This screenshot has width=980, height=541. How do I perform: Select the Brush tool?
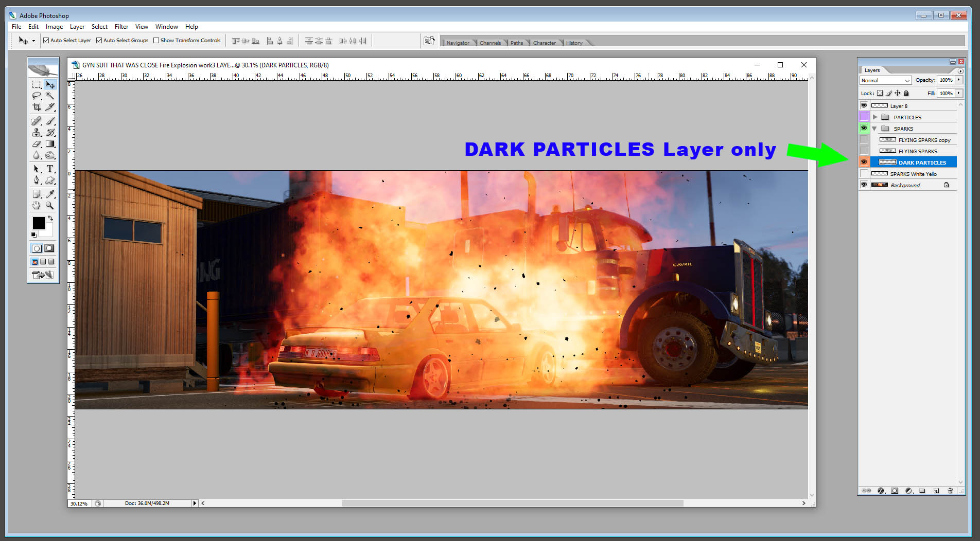click(x=50, y=121)
